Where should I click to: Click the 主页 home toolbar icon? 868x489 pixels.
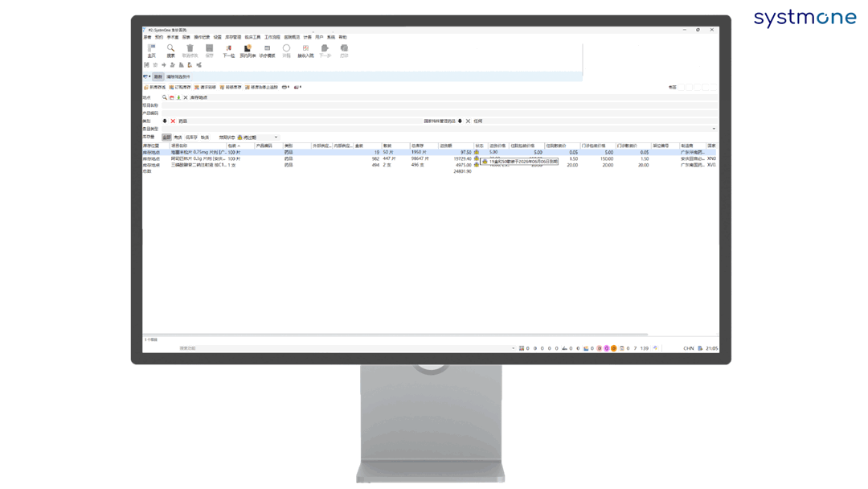151,50
